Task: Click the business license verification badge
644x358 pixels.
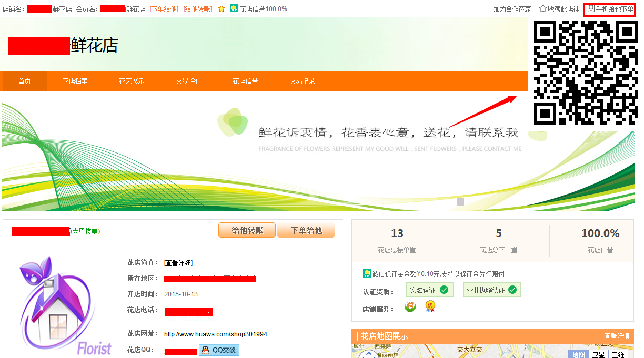Action: [491, 290]
